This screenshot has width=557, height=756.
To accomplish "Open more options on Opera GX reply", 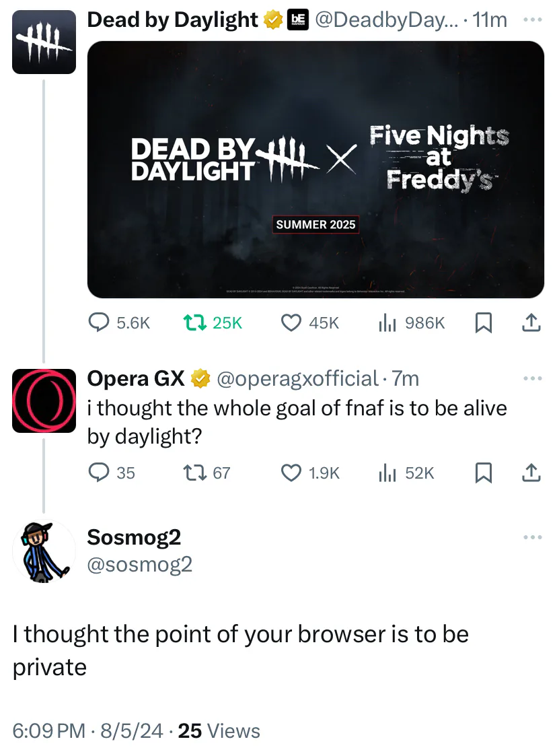I will click(532, 379).
